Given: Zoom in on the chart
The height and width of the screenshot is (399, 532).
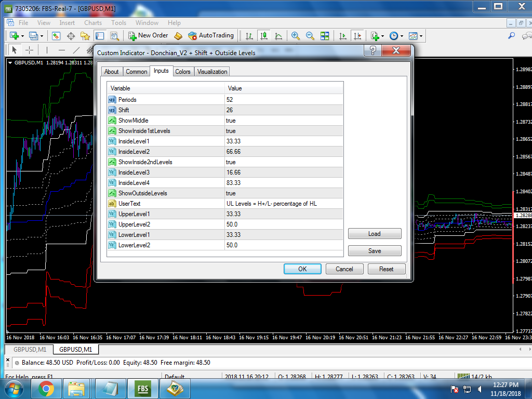Looking at the screenshot, I should click(x=295, y=36).
